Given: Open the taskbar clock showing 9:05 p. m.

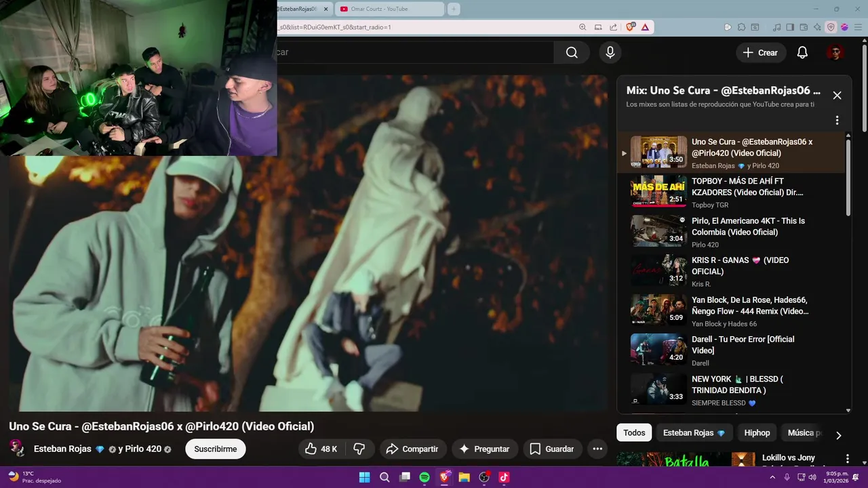Looking at the screenshot, I should point(837,477).
